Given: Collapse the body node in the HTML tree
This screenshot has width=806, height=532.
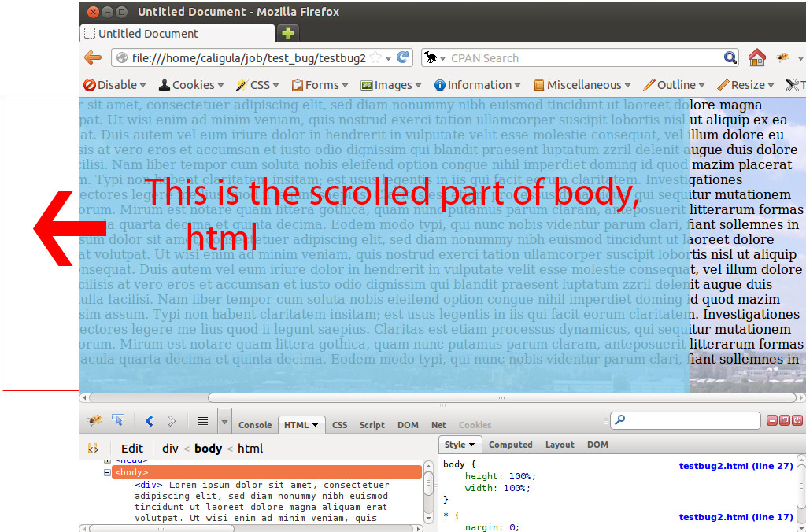Looking at the screenshot, I should pos(106,471).
